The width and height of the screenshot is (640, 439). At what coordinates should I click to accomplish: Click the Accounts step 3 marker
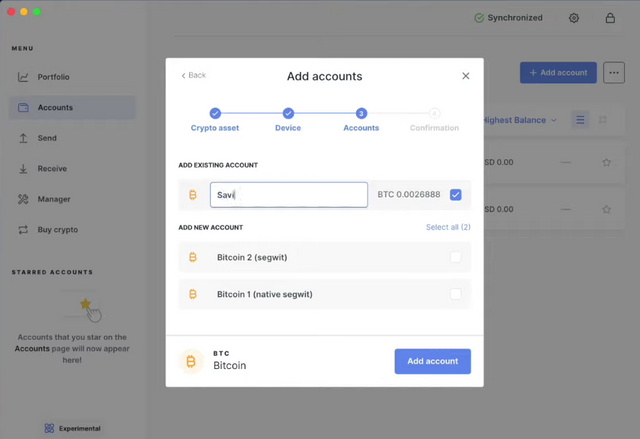coord(361,113)
